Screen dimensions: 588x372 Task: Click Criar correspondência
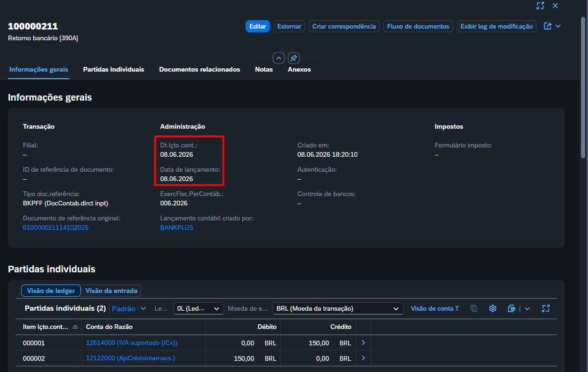(x=344, y=26)
